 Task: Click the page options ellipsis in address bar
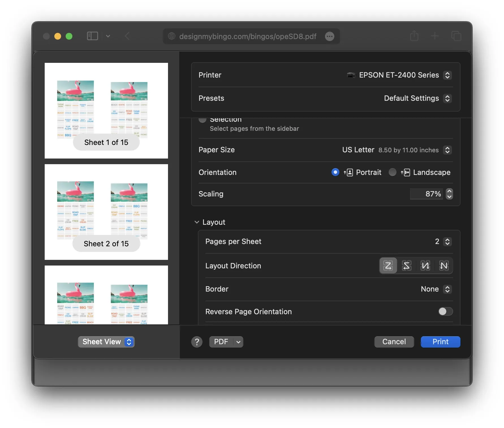point(329,36)
